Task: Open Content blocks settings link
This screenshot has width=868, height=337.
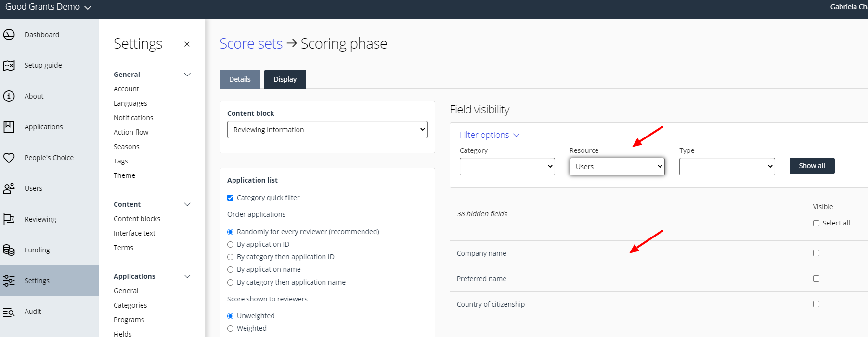Action: pyautogui.click(x=137, y=219)
